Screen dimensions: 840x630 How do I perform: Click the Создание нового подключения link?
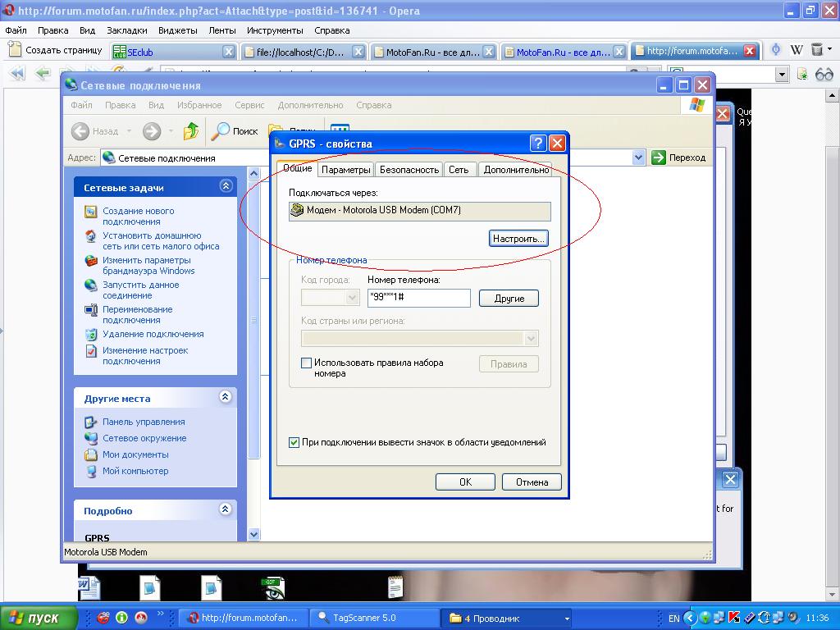click(138, 217)
